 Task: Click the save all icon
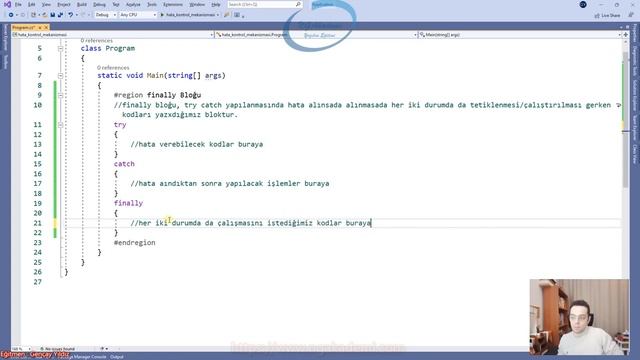60,15
